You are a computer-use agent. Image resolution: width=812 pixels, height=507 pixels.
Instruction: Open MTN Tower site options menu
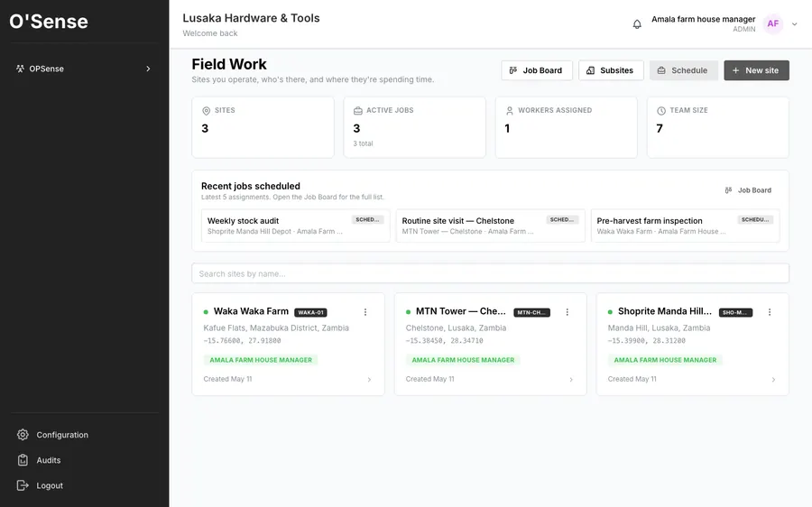point(567,312)
